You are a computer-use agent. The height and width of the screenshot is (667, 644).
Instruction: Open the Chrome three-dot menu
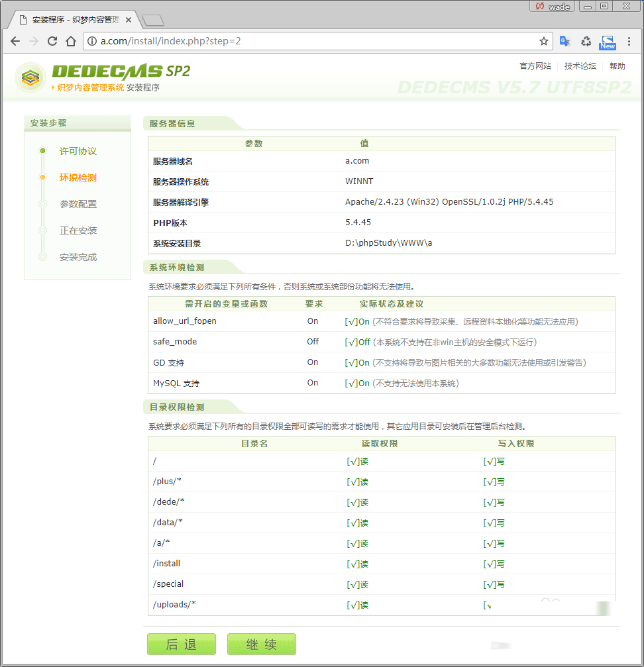point(629,41)
